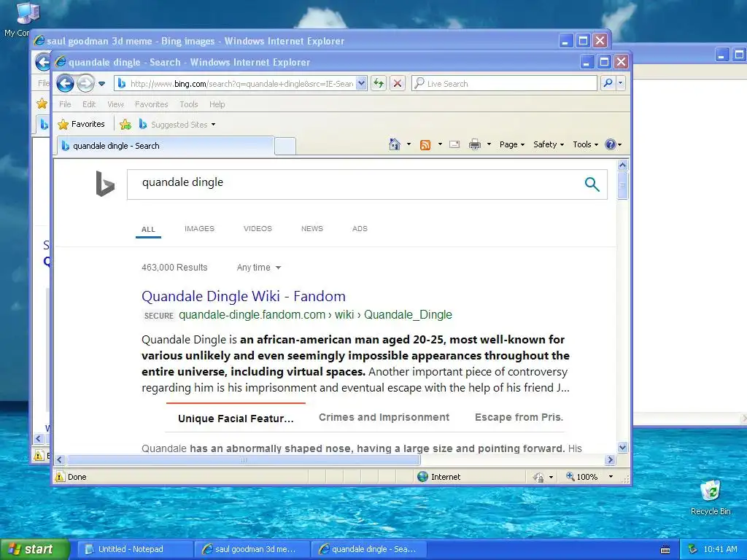Click the Favorites star button

coord(81,124)
